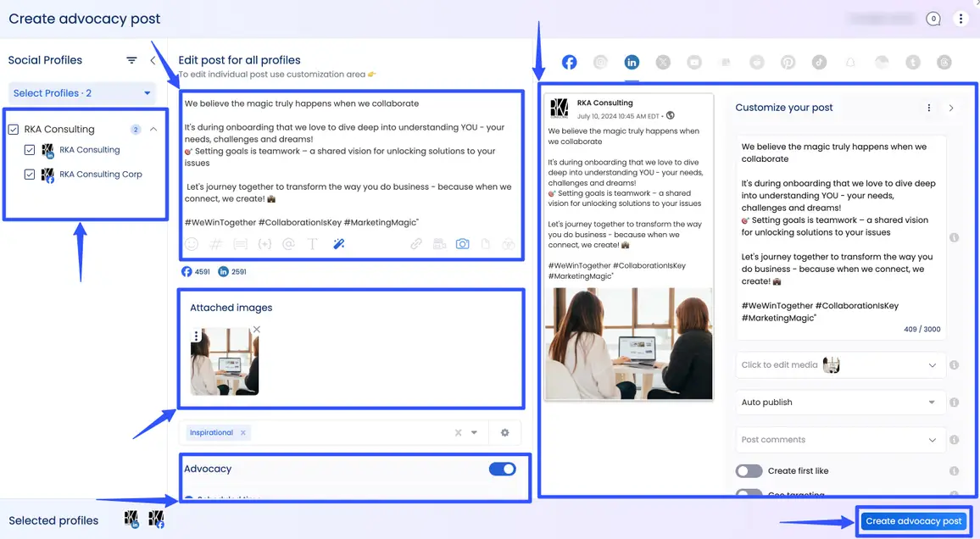Uncheck the RKA Consulting Corp profile
The height and width of the screenshot is (539, 980).
pos(30,175)
